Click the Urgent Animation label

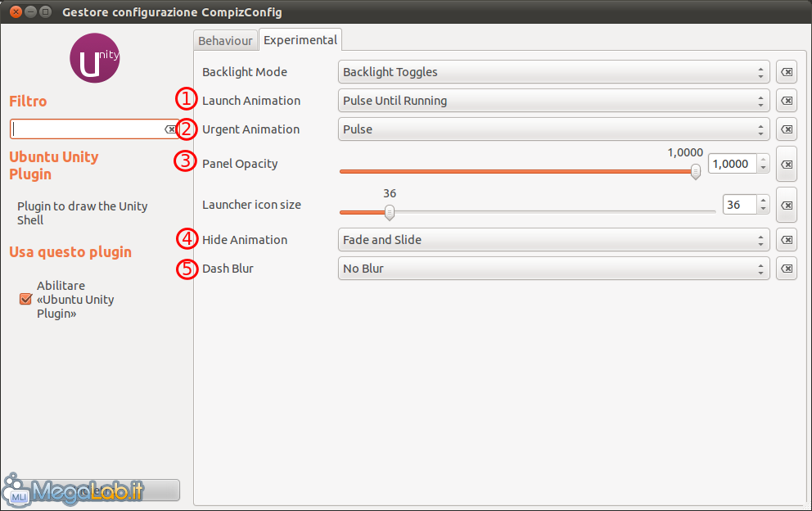point(250,129)
